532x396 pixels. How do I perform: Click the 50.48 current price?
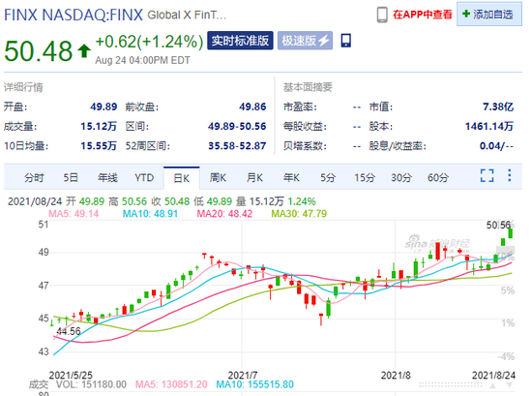[39, 51]
